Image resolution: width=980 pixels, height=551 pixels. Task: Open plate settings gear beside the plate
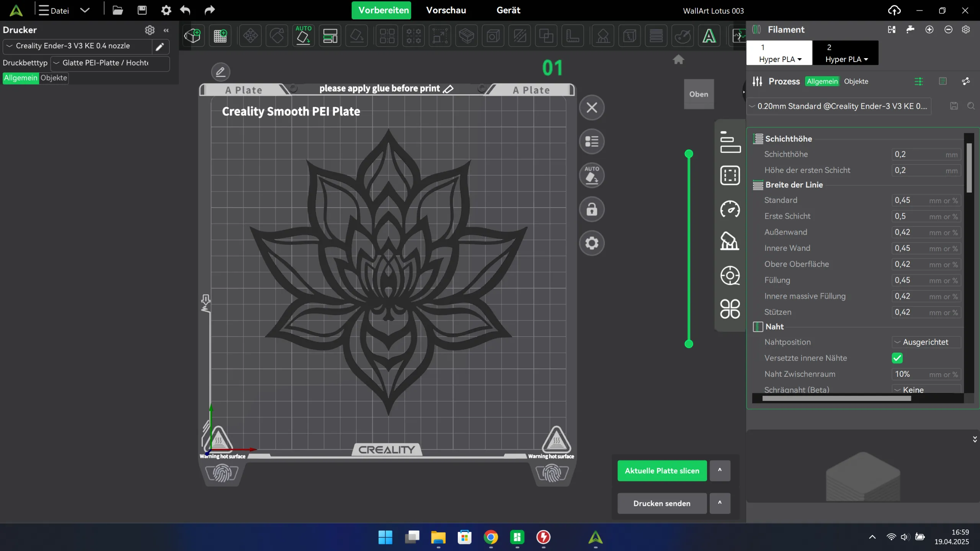pos(592,243)
